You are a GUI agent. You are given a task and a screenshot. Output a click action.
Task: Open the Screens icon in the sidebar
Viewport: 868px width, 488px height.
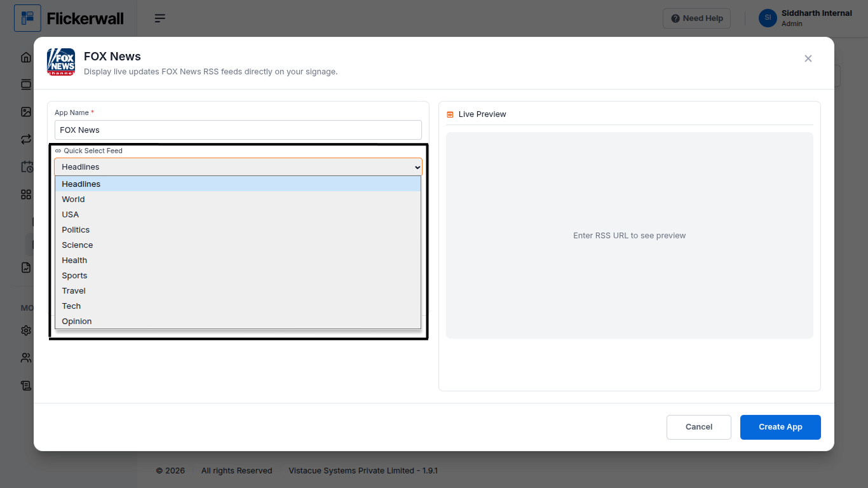26,85
